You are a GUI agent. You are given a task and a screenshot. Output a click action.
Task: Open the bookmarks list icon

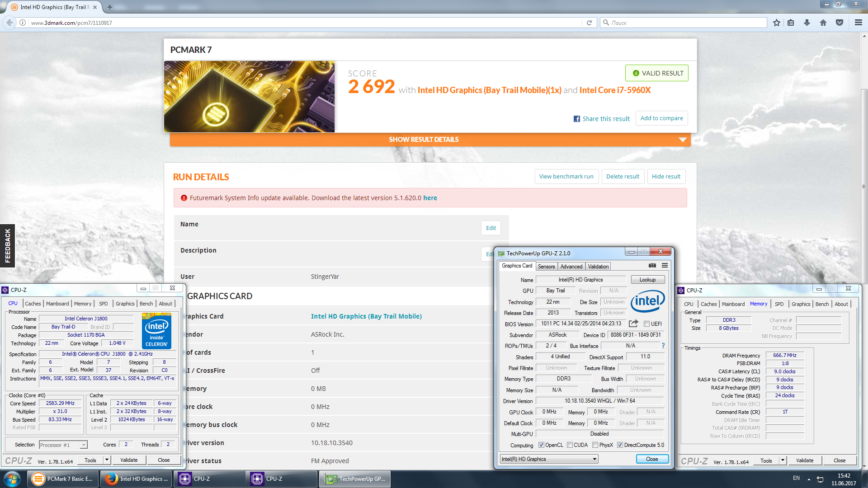point(791,23)
